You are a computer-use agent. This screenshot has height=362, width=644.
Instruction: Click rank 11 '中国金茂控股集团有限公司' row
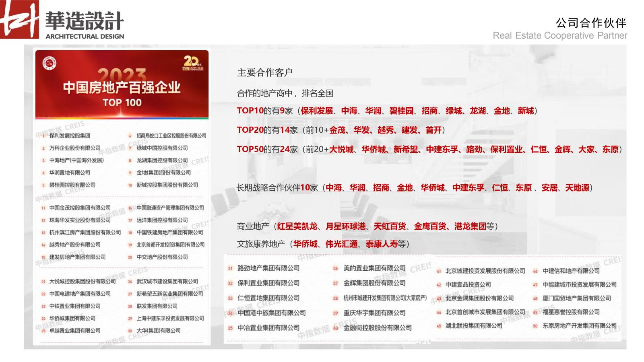(x=76, y=208)
